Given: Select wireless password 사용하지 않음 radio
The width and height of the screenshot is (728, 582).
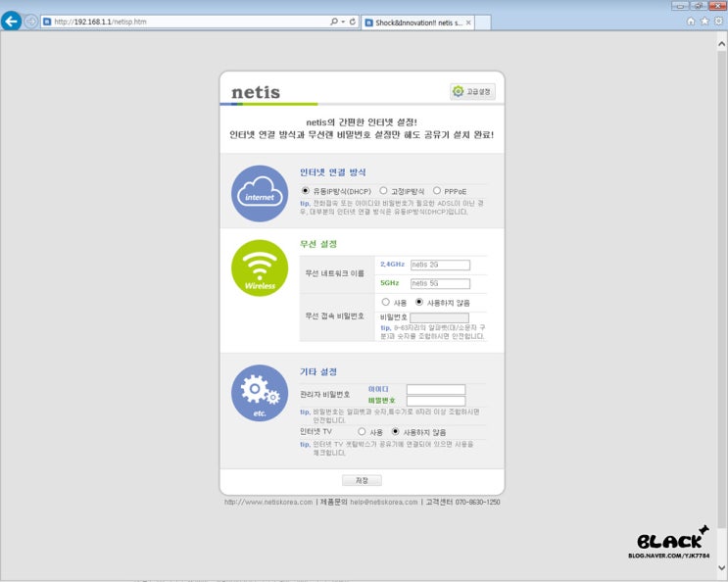Looking at the screenshot, I should 418,302.
